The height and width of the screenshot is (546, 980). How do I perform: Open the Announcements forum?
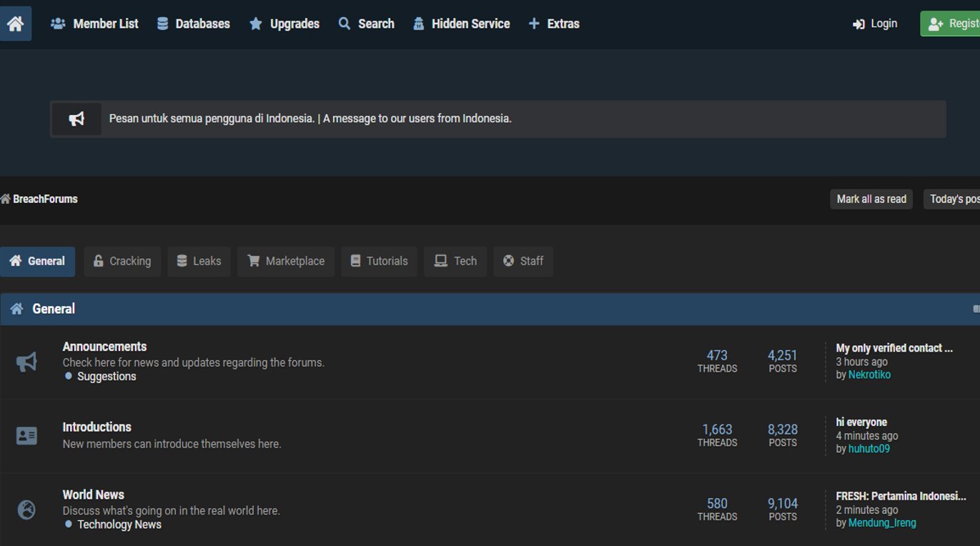pos(104,347)
